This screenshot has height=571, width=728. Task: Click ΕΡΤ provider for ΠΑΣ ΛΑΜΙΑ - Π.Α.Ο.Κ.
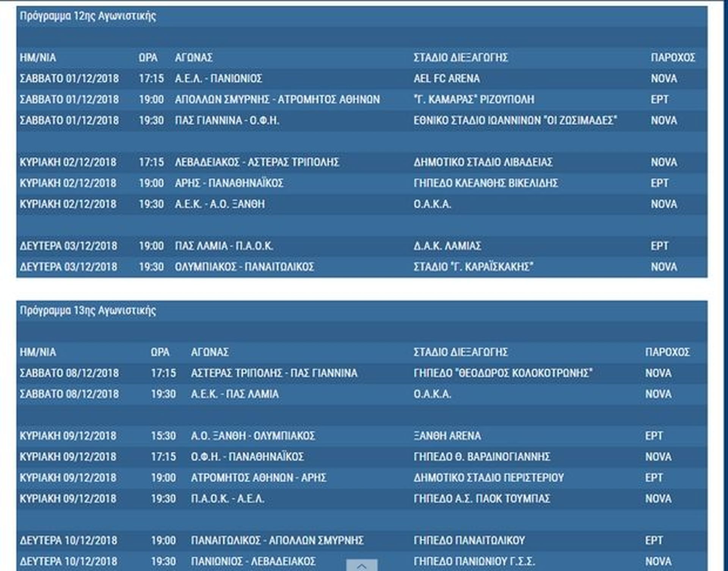coord(660,246)
